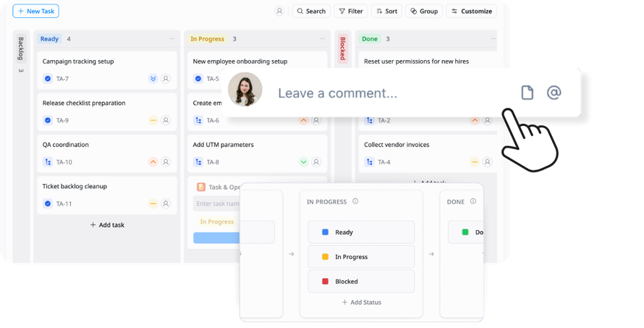
Task: Click the blue Ready color swatch
Action: pos(326,232)
